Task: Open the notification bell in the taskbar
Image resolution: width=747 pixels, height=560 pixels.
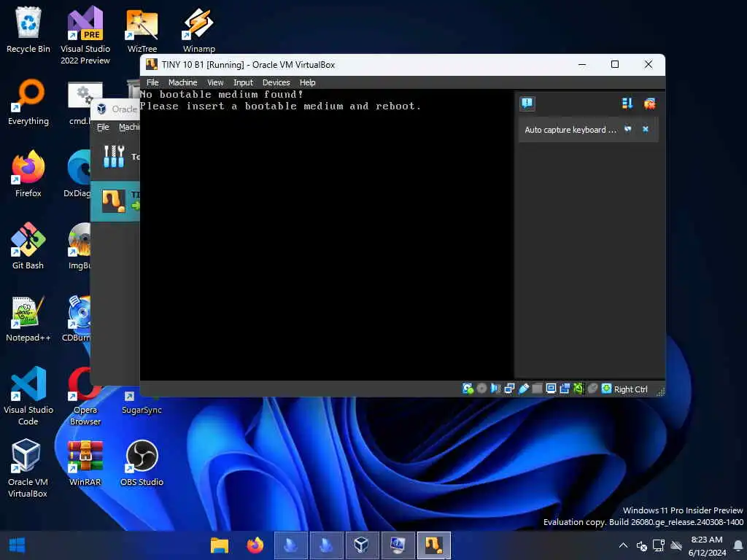Action: pyautogui.click(x=738, y=545)
